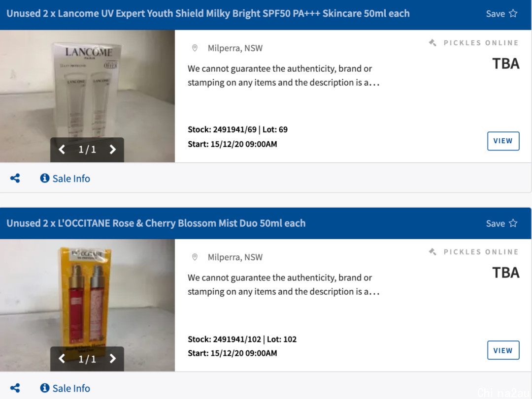Click the TBA price on Lancome listing
532x399 pixels.
point(506,64)
